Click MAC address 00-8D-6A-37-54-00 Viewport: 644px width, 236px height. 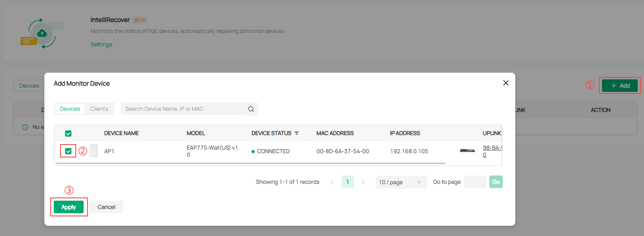[343, 151]
